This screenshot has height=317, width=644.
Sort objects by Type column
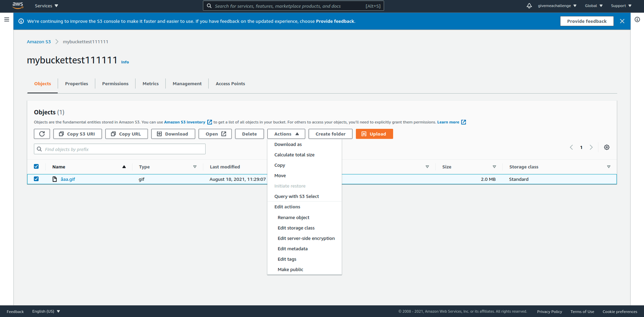pos(168,167)
